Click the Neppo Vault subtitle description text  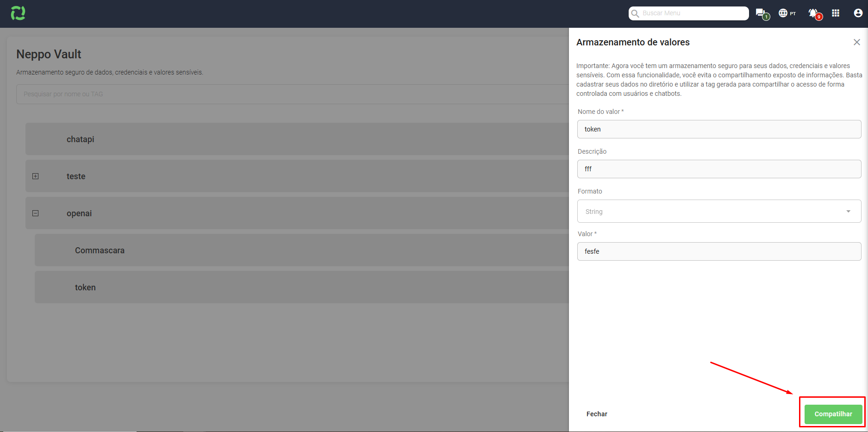coord(110,72)
